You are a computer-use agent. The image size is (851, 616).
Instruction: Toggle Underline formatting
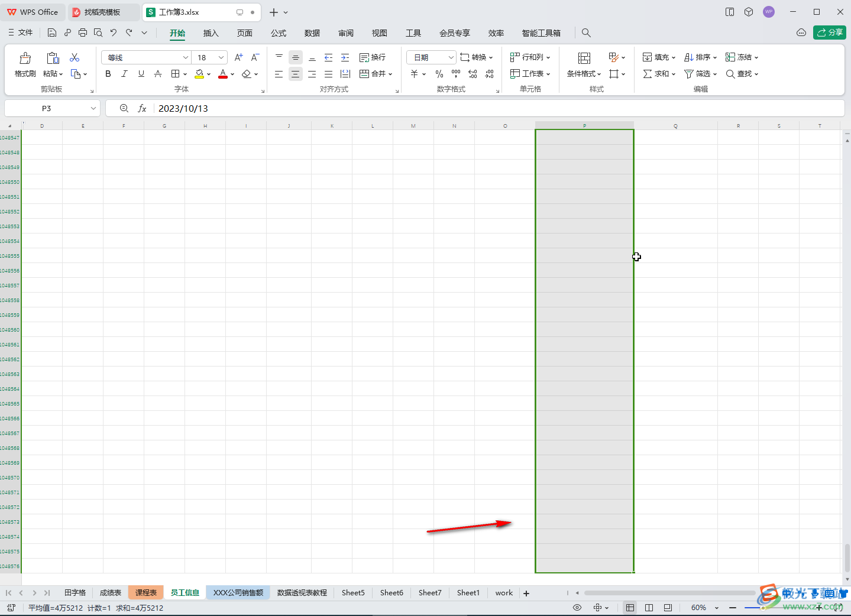[141, 74]
